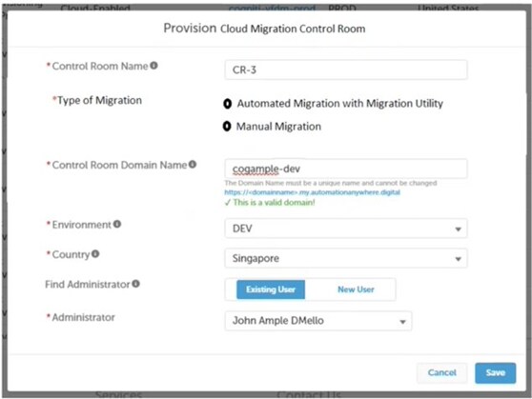Screen dimensions: 532x399
Task: Switch to New User option
Action: coord(356,289)
